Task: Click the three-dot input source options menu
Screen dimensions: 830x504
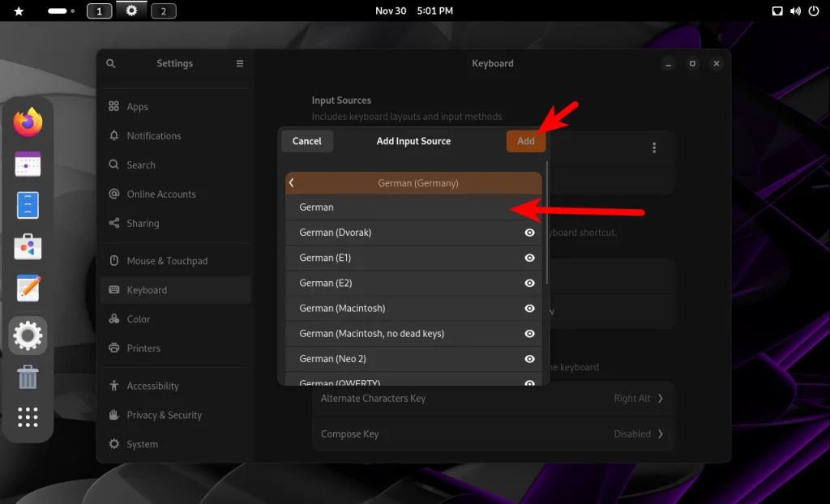Action: coord(654,147)
